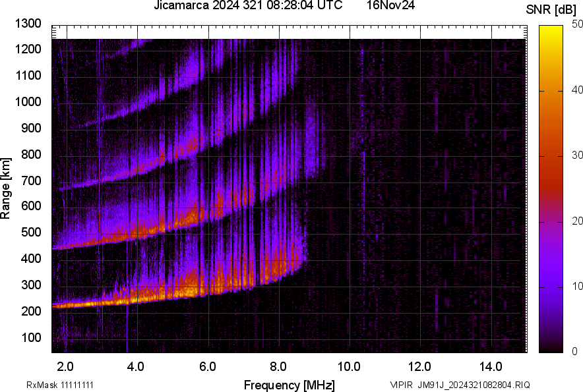The image size is (583, 392).
Task: Click the Frequency [MHz] axis label
Action: pyautogui.click(x=290, y=385)
